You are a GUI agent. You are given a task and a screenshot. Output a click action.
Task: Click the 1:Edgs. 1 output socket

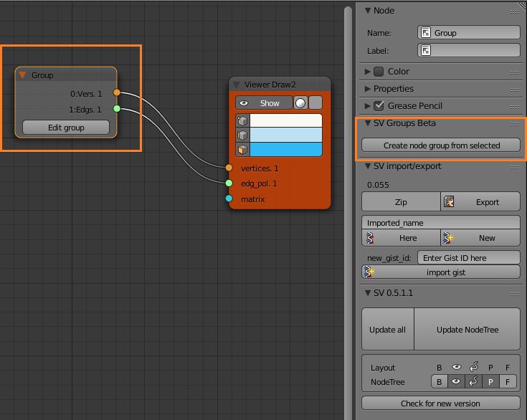point(117,108)
